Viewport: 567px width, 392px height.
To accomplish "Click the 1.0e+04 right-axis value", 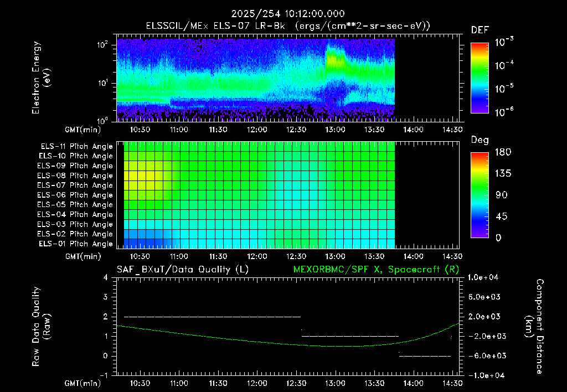I will pyautogui.click(x=483, y=277).
